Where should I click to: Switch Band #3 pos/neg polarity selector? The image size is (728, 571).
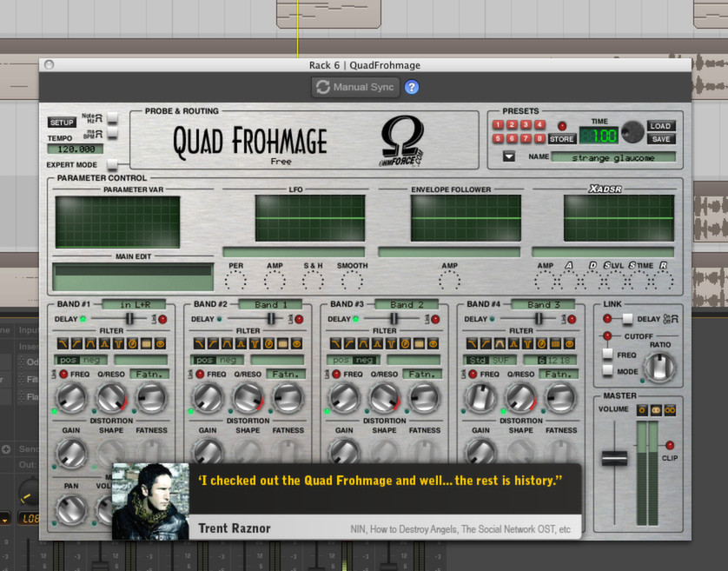pyautogui.click(x=354, y=360)
